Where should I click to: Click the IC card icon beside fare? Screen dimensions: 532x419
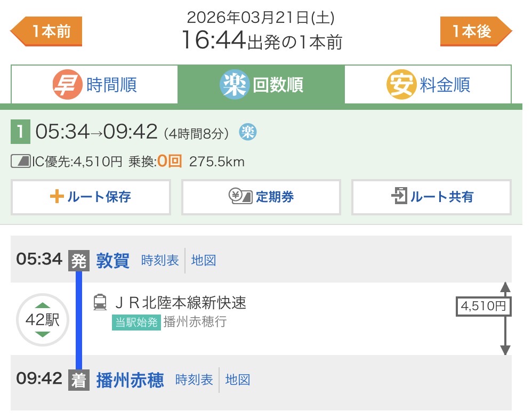21,162
